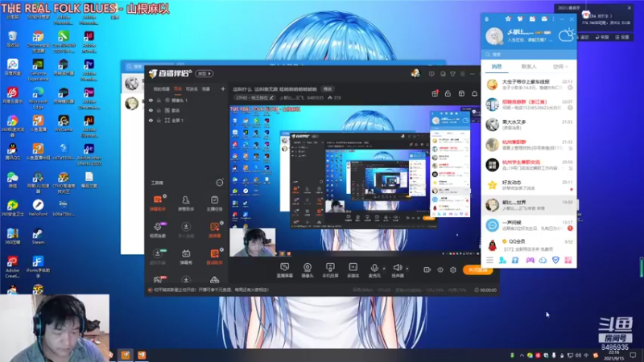Toggle the padlock icon above the preview

(448, 93)
